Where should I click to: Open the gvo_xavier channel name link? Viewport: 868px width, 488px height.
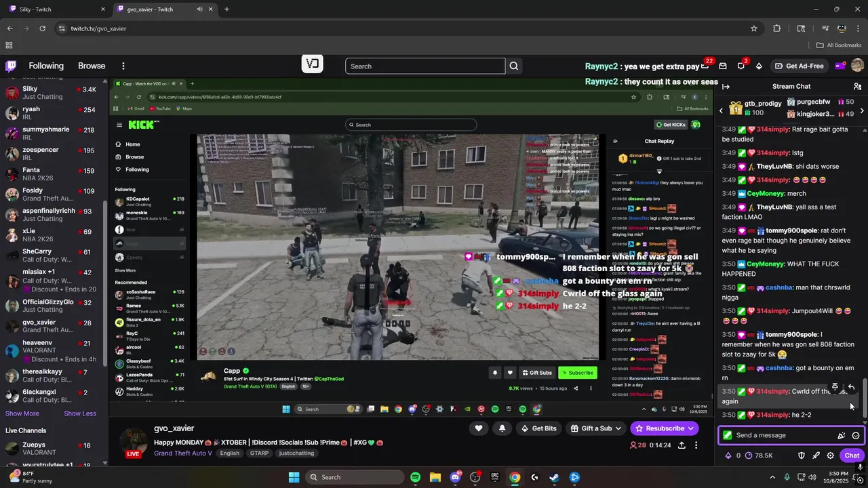[174, 428]
